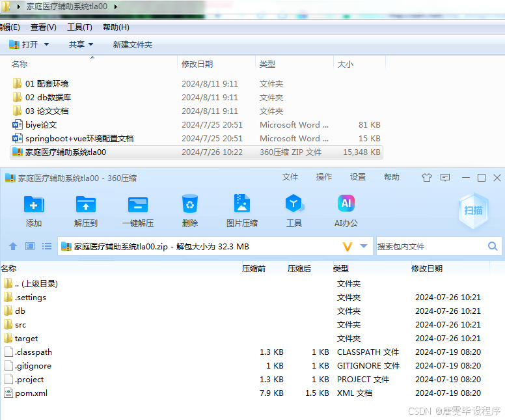Open the 图片压缩 image compression tool
505x420 pixels.
pyautogui.click(x=242, y=203)
